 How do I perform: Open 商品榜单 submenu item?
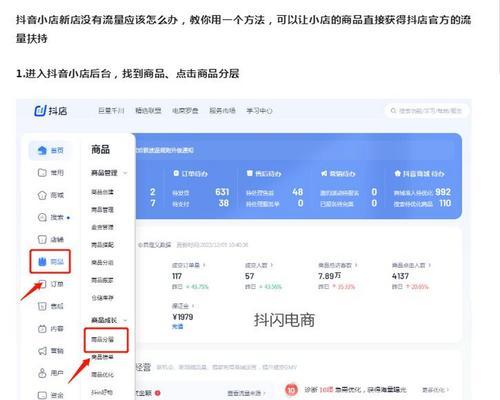point(102,357)
